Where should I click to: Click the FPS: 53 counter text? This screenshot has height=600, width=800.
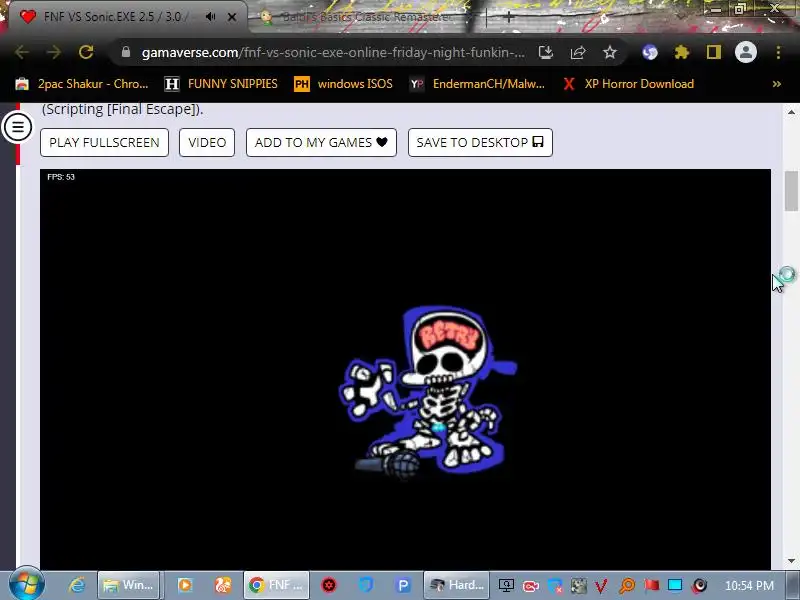(x=61, y=177)
